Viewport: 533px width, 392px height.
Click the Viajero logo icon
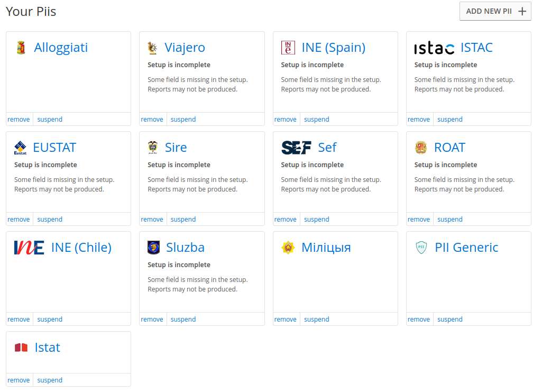point(152,48)
